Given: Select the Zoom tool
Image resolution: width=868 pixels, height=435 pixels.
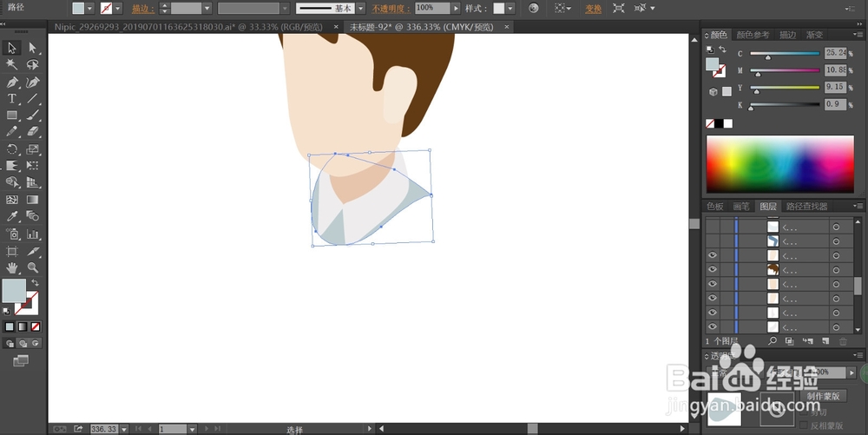Looking at the screenshot, I should (33, 268).
